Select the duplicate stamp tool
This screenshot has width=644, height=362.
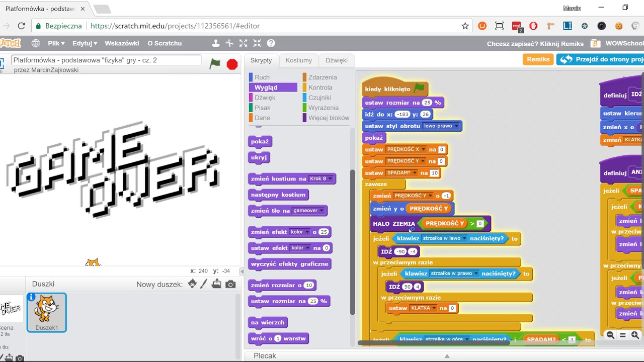pyautogui.click(x=216, y=43)
